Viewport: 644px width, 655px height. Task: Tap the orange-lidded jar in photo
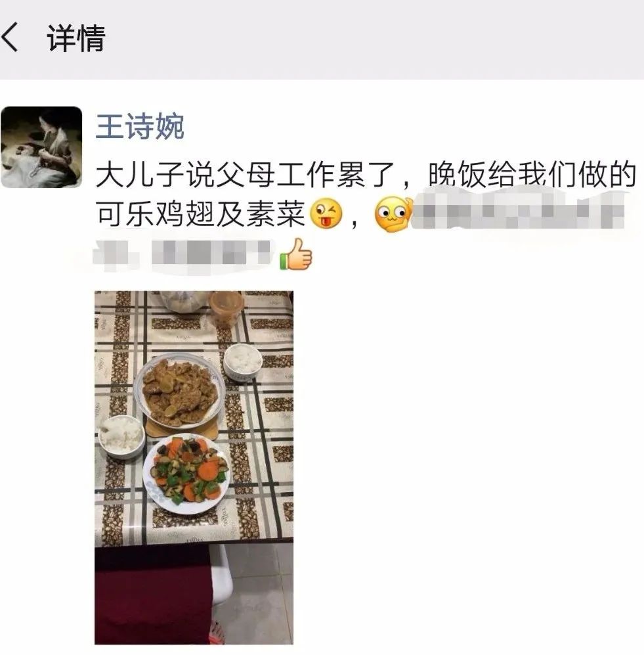click(226, 308)
